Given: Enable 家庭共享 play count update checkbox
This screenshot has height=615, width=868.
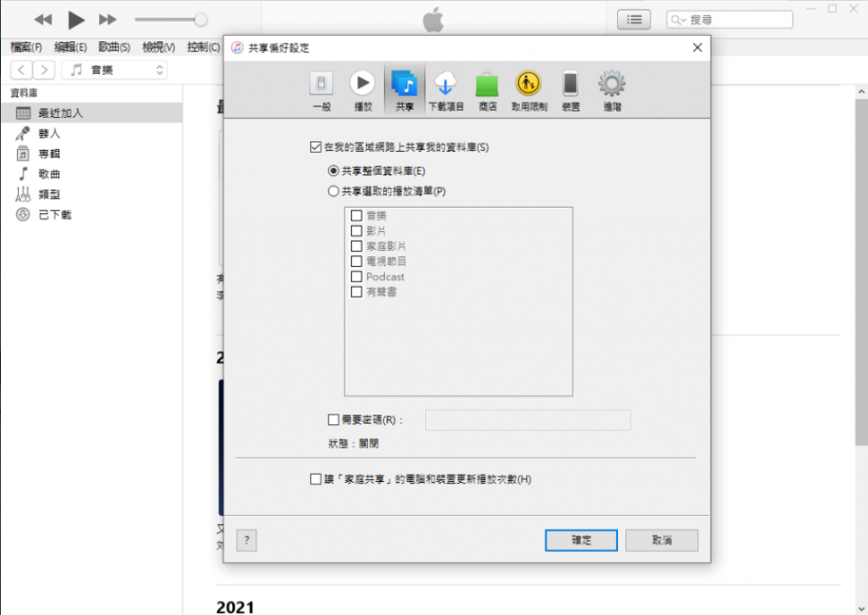Looking at the screenshot, I should point(315,479).
